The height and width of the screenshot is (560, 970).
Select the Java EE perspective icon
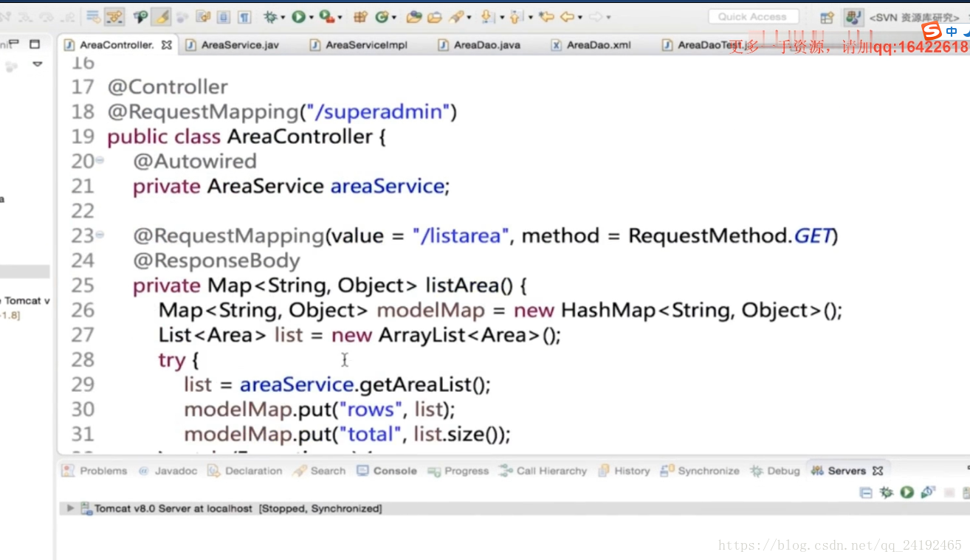(853, 17)
